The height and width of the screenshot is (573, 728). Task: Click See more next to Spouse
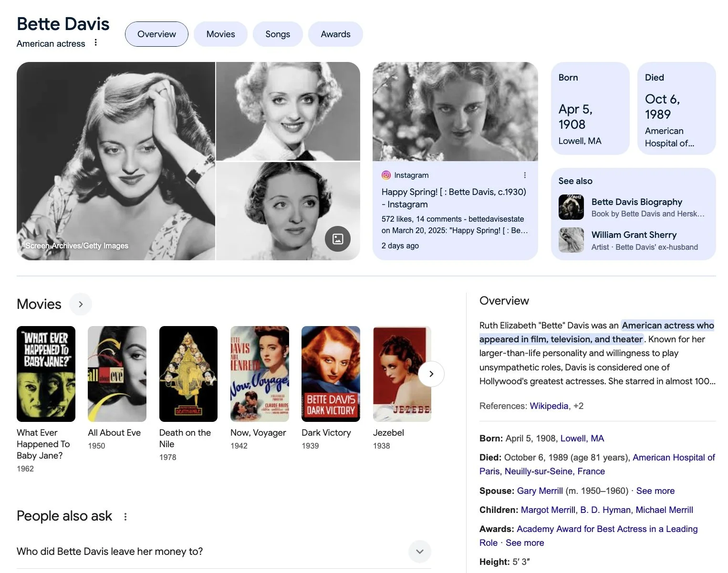(x=655, y=491)
